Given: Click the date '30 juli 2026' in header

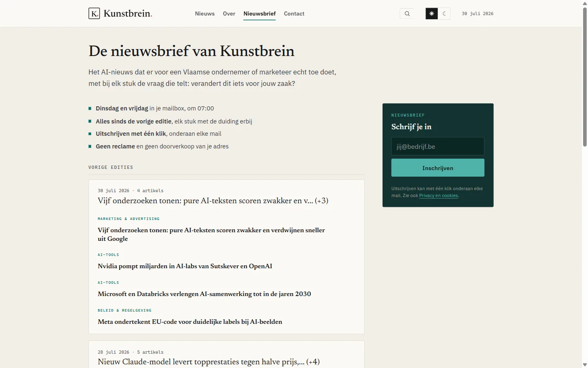Looking at the screenshot, I should point(477,13).
